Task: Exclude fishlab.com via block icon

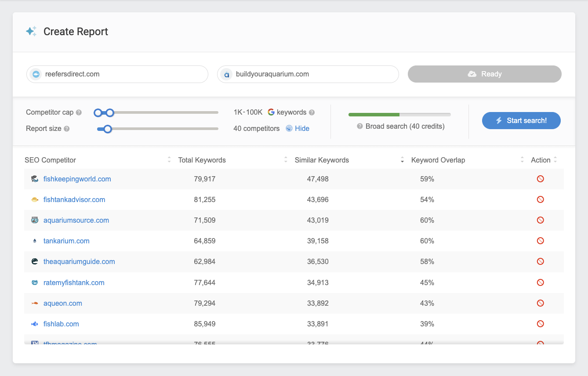Action: [x=541, y=324]
